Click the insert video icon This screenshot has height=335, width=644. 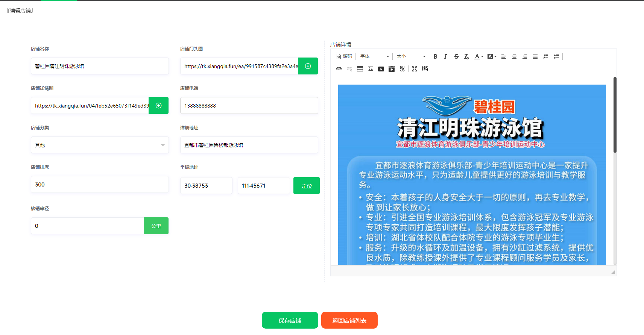[392, 69]
